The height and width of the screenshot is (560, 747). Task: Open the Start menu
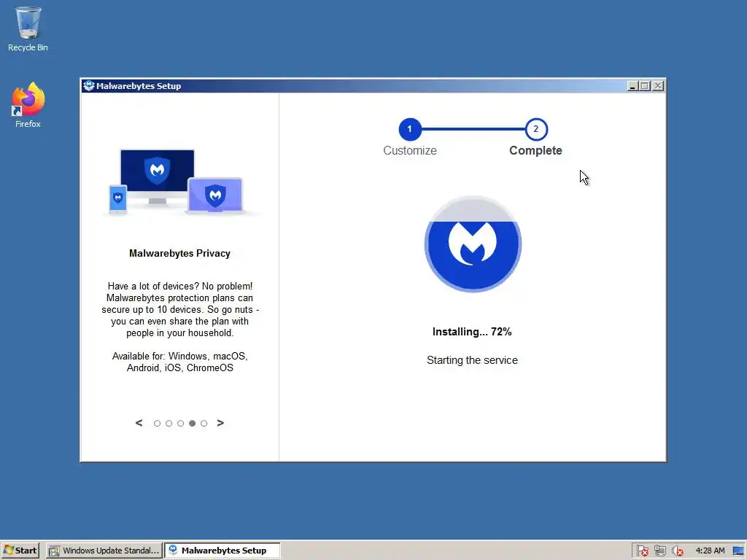click(x=20, y=551)
